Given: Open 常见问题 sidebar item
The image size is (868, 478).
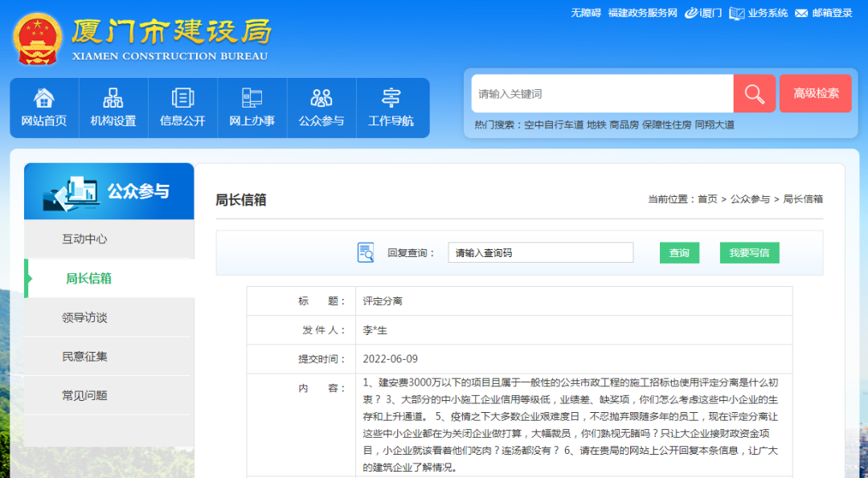Looking at the screenshot, I should pos(84,395).
